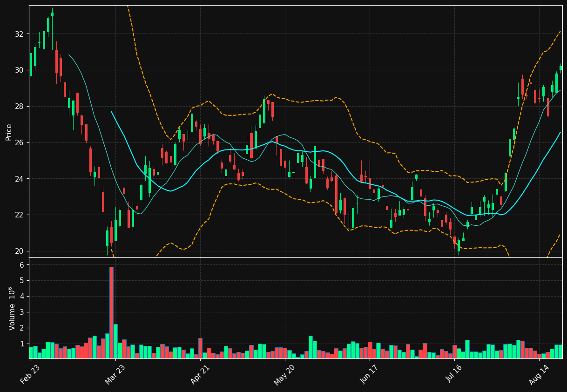The image size is (567, 392).
Task: Click the Apr 21 date label
Action: click(200, 374)
